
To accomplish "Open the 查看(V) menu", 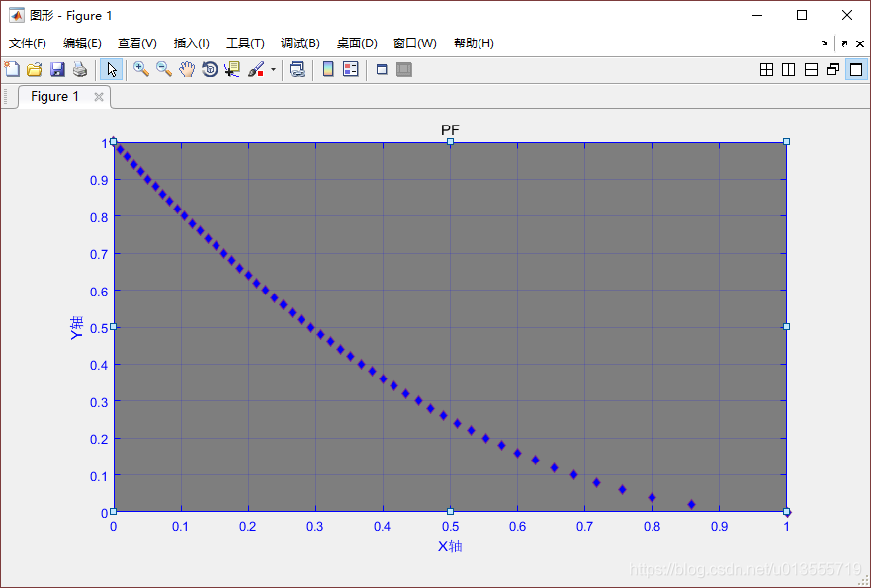I will pos(137,43).
